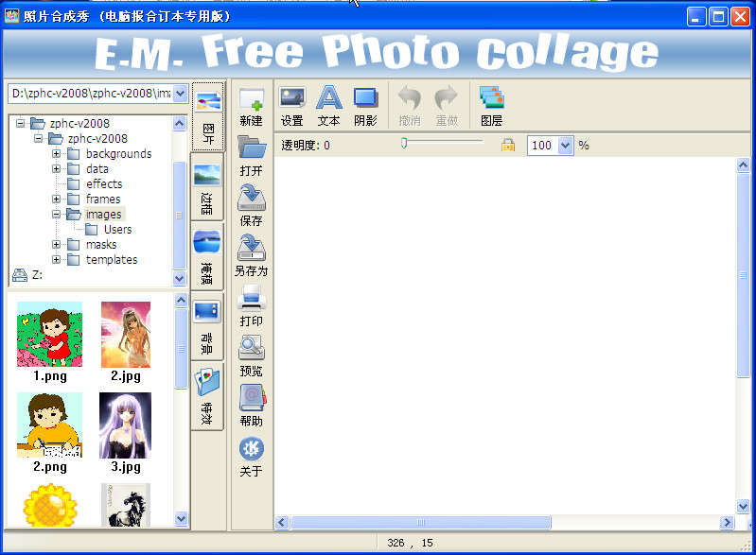
Task: Switch to the 掩模 (Masks) tab
Action: click(207, 257)
